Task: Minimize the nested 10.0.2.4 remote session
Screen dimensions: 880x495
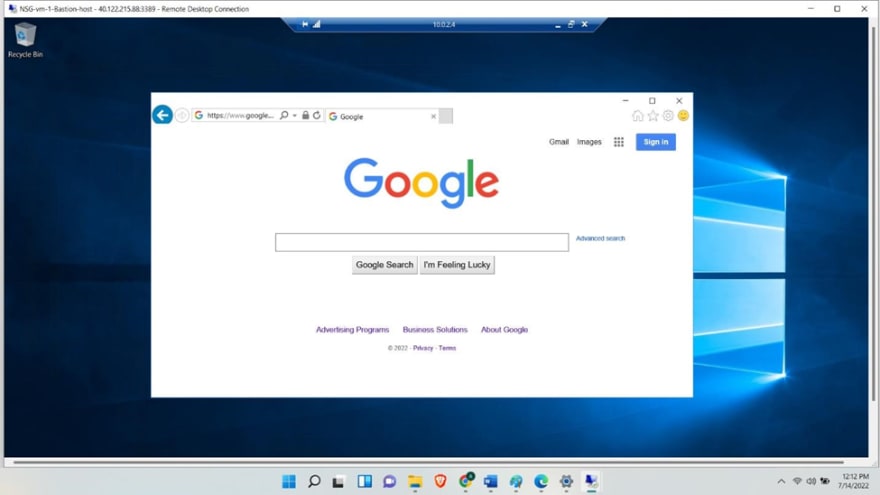Action: pyautogui.click(x=557, y=25)
